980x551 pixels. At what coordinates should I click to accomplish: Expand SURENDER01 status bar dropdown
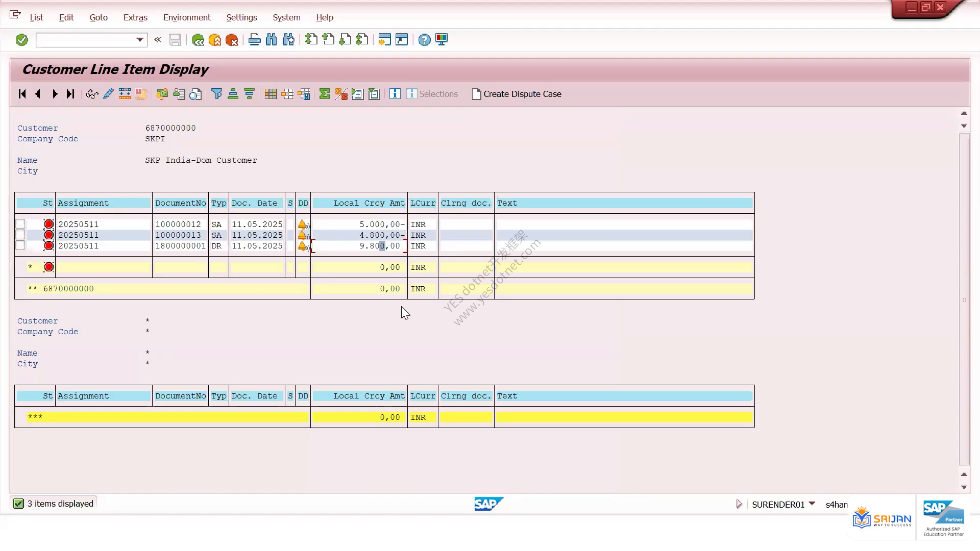(x=812, y=504)
